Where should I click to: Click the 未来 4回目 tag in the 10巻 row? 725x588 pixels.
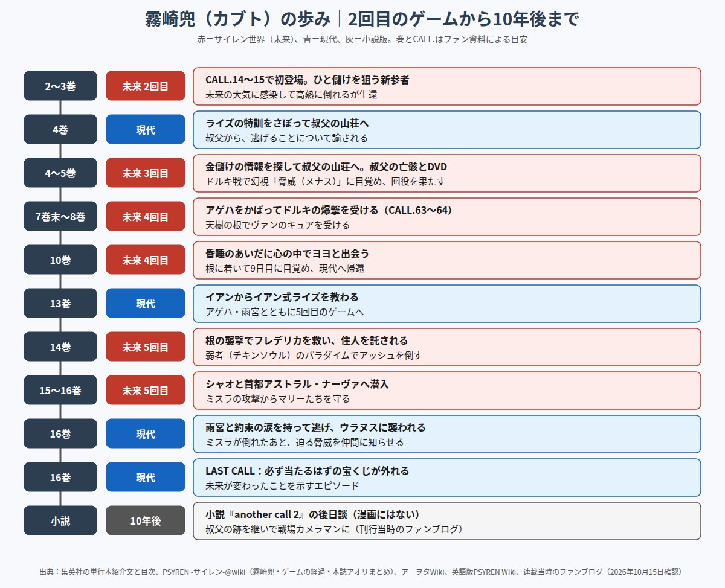pos(146,260)
